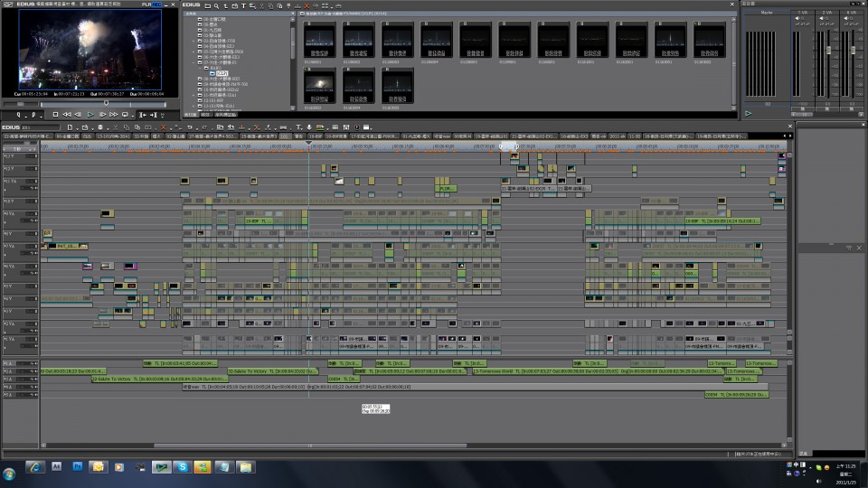Click the Search icon in bin toolbar
Viewport: 868px width, 488px height.
click(216, 5)
